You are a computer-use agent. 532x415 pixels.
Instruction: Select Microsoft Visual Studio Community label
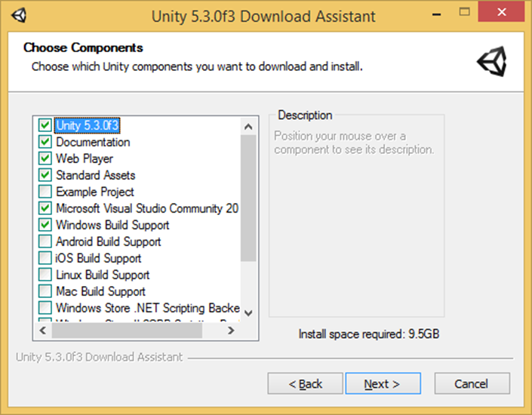click(x=147, y=208)
